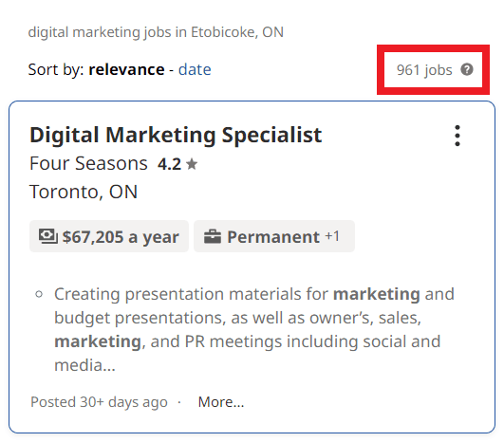The image size is (504, 442).
Task: Click the job count help question icon
Action: pos(467,69)
